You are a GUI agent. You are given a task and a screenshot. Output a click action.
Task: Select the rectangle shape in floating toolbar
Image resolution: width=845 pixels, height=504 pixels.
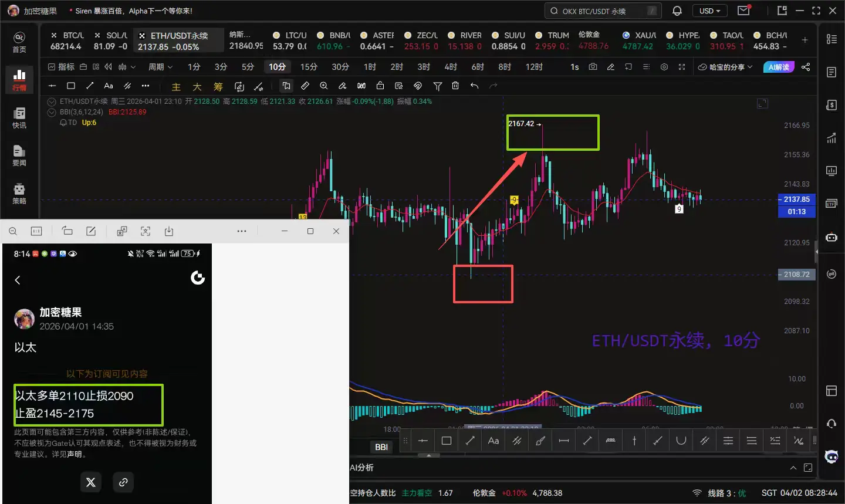[x=447, y=441]
